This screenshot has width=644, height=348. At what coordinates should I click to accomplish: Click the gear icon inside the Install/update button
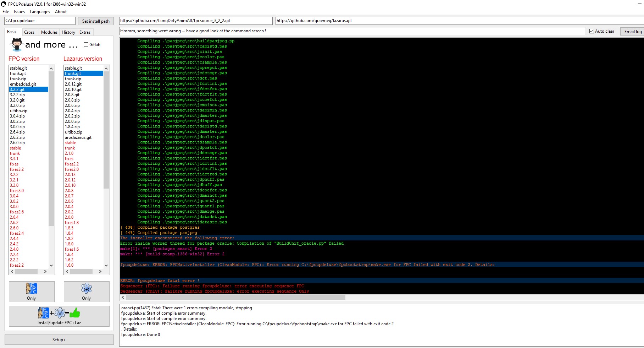pyautogui.click(x=60, y=313)
